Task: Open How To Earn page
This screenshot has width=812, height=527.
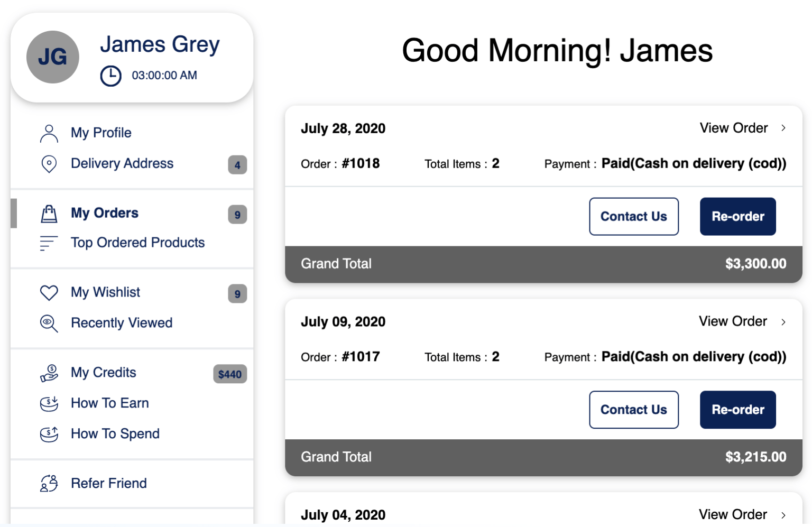Action: pos(110,403)
